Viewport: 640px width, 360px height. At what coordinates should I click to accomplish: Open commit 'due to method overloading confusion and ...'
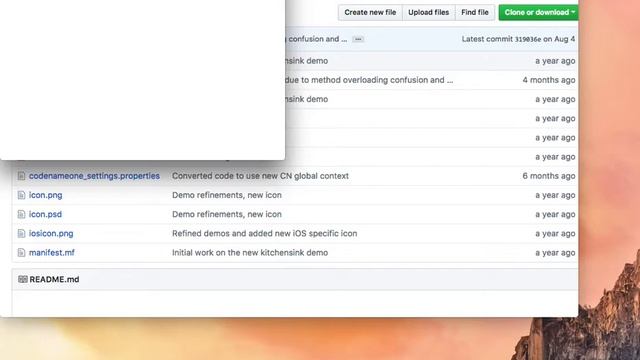(369, 80)
